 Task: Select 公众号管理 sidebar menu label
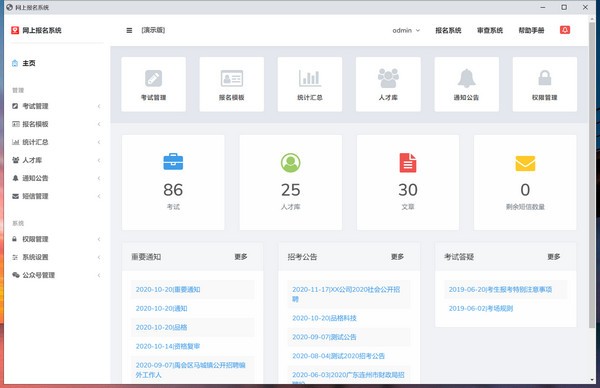click(39, 275)
